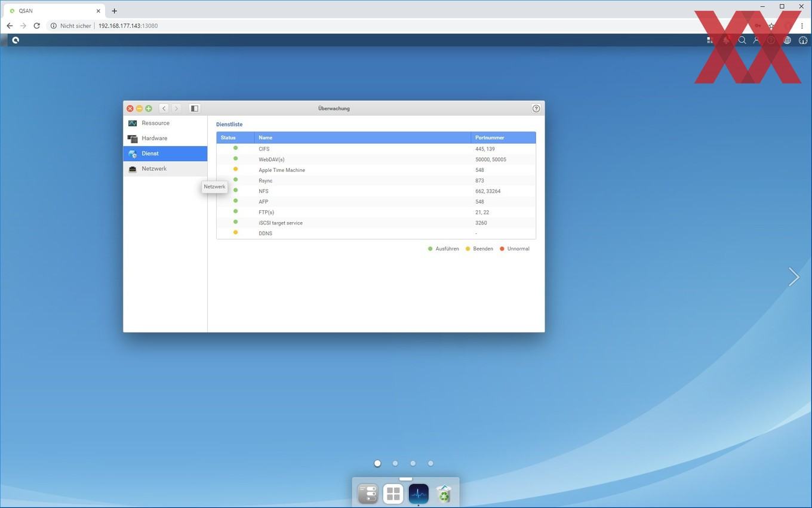This screenshot has width=812, height=508.
Task: Go back with the window's left chevron
Action: tap(164, 108)
